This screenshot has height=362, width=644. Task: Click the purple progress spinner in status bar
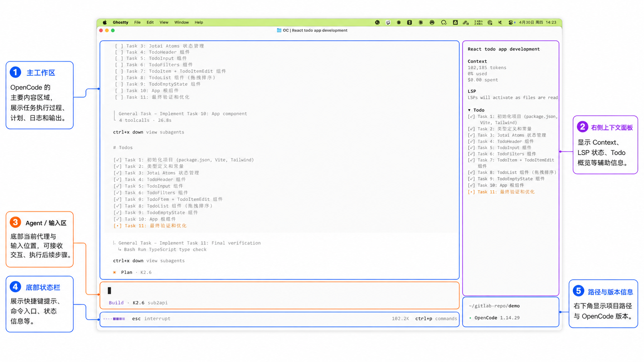pos(114,319)
